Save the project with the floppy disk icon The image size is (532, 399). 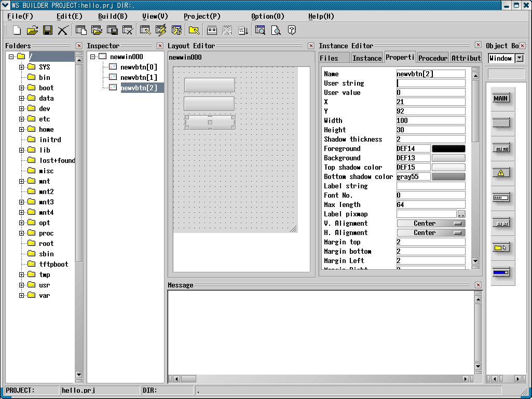click(x=48, y=30)
